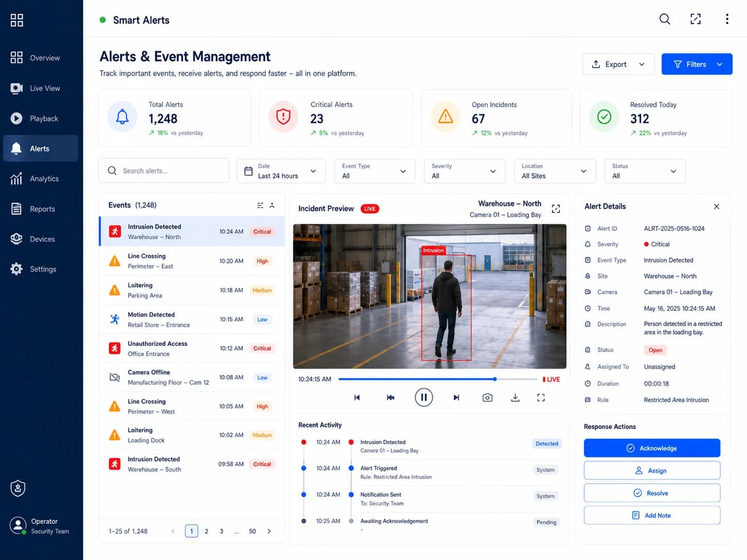Open the Operator profile avatar
Viewport: 747px width, 560px height.
[18, 525]
